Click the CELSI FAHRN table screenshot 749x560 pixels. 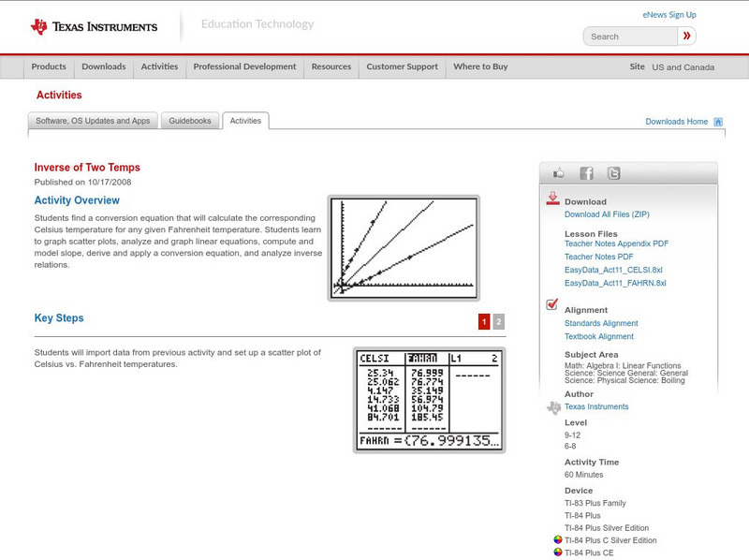click(429, 400)
